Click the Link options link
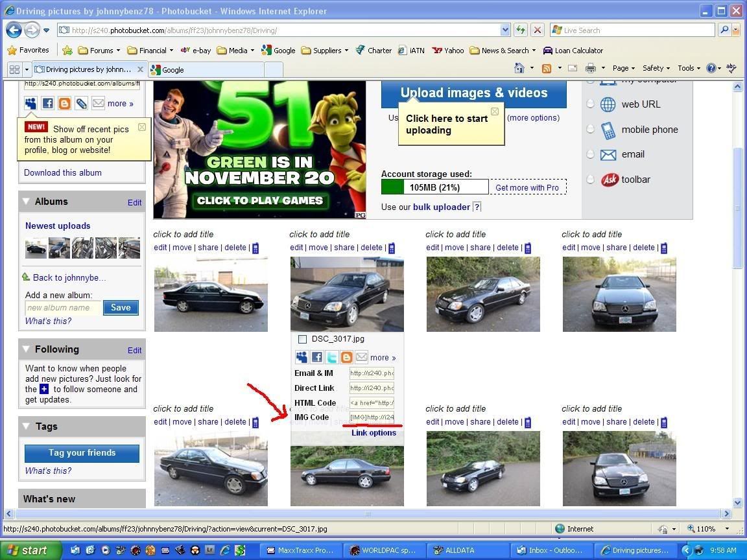 (x=374, y=433)
